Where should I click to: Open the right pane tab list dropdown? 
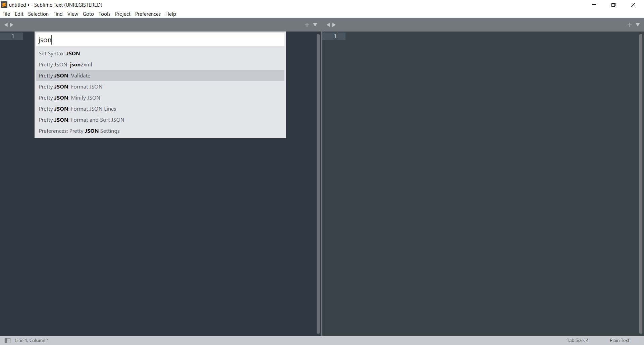click(638, 25)
